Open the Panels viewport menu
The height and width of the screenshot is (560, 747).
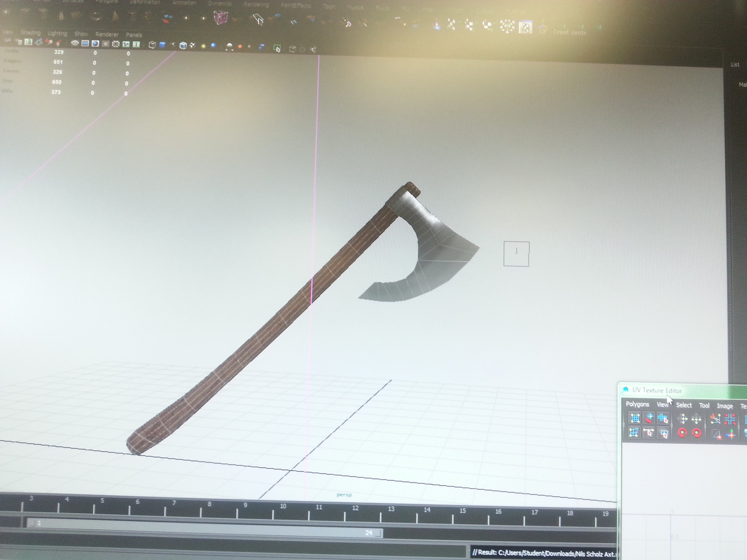[x=134, y=35]
